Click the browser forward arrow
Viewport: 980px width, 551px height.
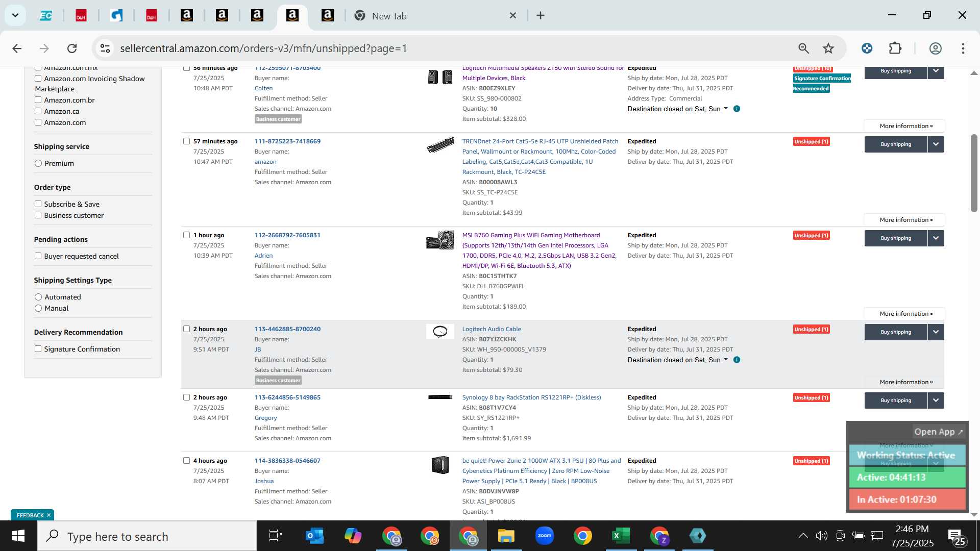tap(44, 48)
